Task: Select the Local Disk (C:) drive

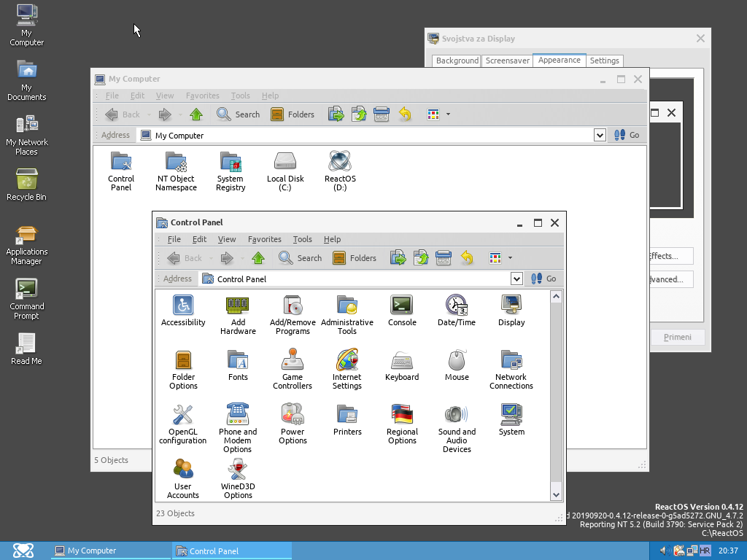Action: click(285, 171)
